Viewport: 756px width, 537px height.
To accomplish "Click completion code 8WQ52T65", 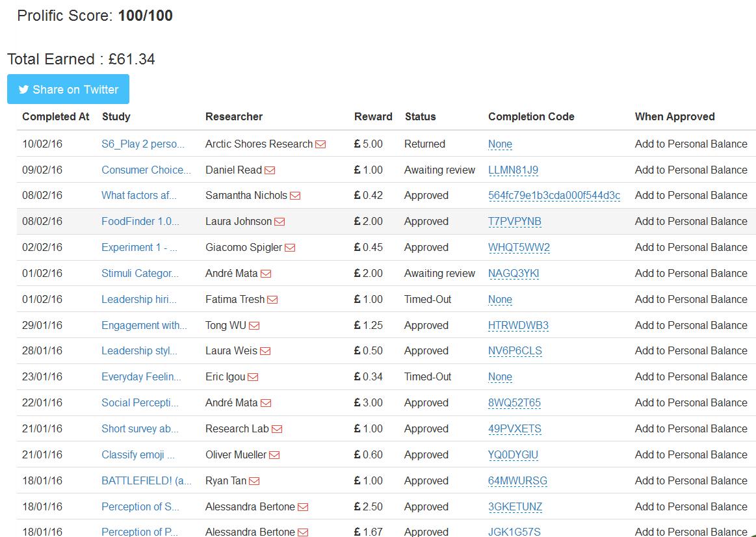I will [514, 403].
